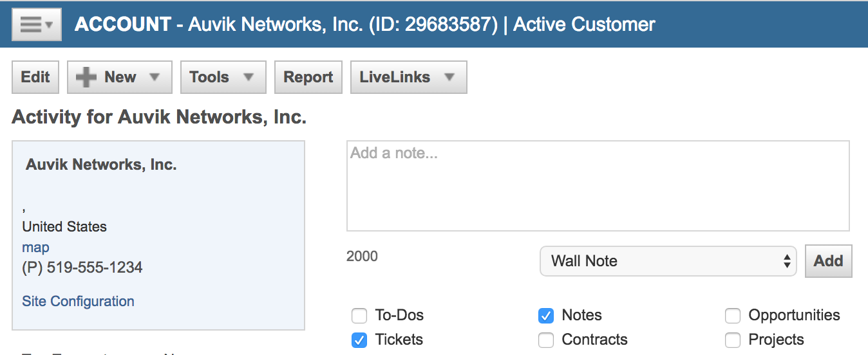Focus the Add a note text area
The width and height of the screenshot is (868, 355).
click(x=598, y=186)
